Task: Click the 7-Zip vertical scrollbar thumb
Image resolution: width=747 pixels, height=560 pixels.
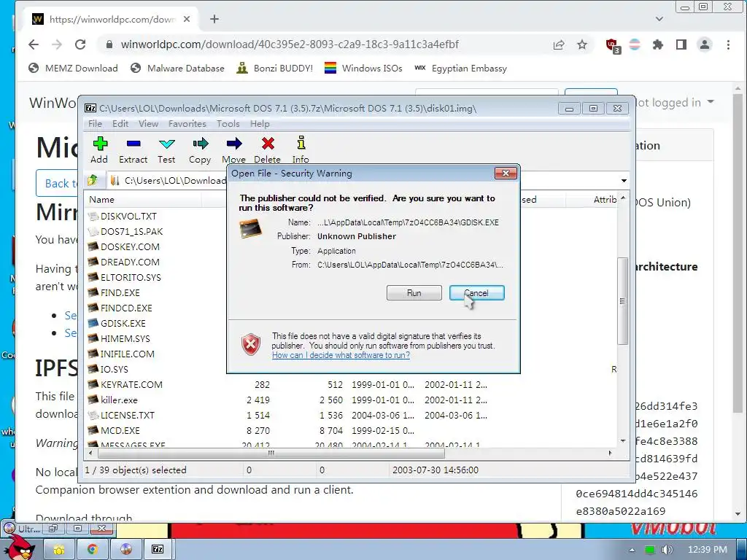Action: 622,300
